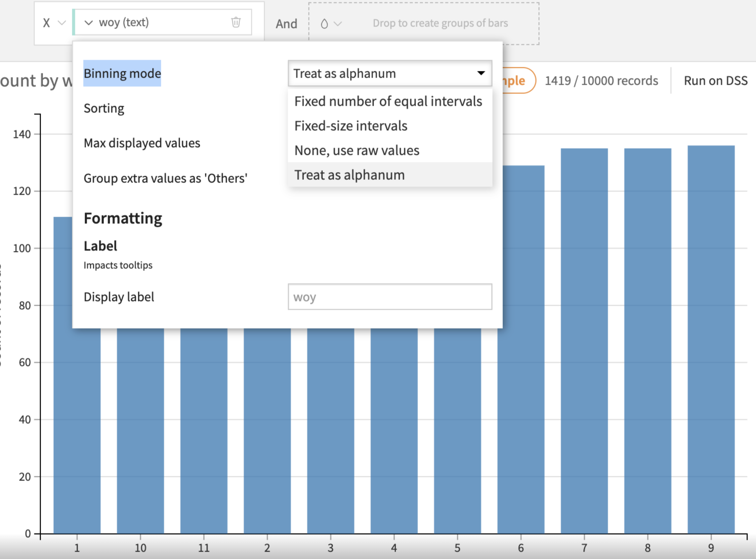The image size is (756, 559).
Task: Collapse the woy (text) chevron
Action: pyautogui.click(x=88, y=23)
